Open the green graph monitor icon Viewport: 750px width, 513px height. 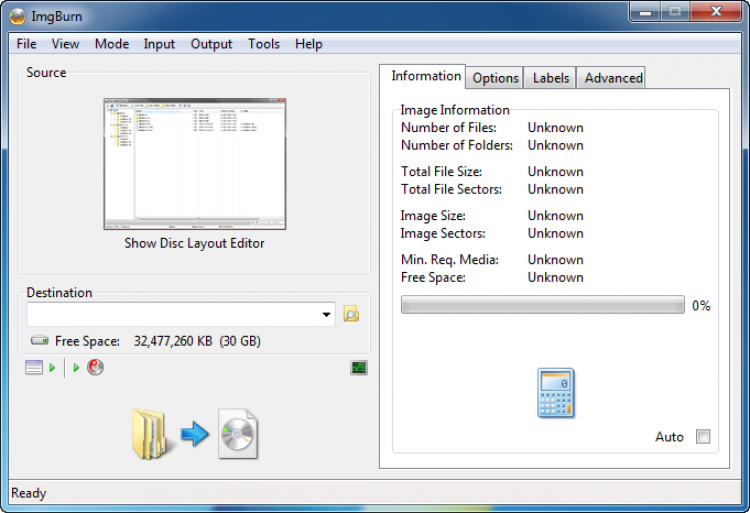pos(359,368)
